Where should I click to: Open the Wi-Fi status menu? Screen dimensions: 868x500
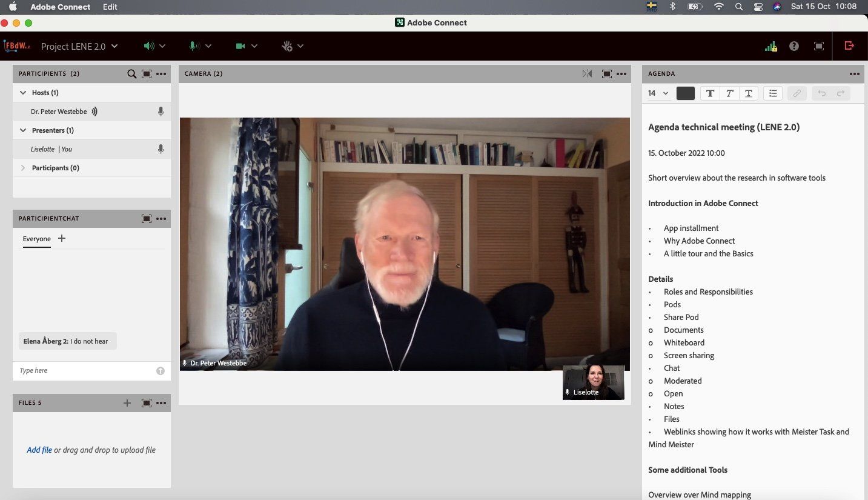719,7
